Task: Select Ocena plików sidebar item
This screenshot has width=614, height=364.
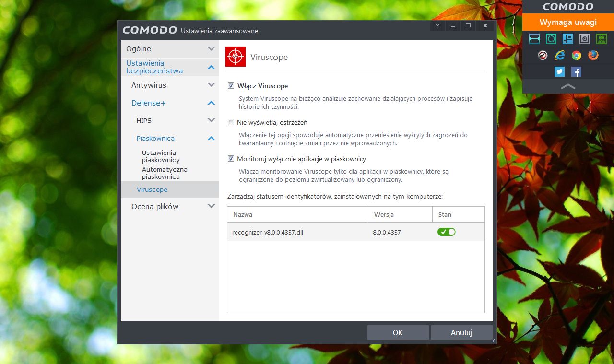Action: [155, 207]
